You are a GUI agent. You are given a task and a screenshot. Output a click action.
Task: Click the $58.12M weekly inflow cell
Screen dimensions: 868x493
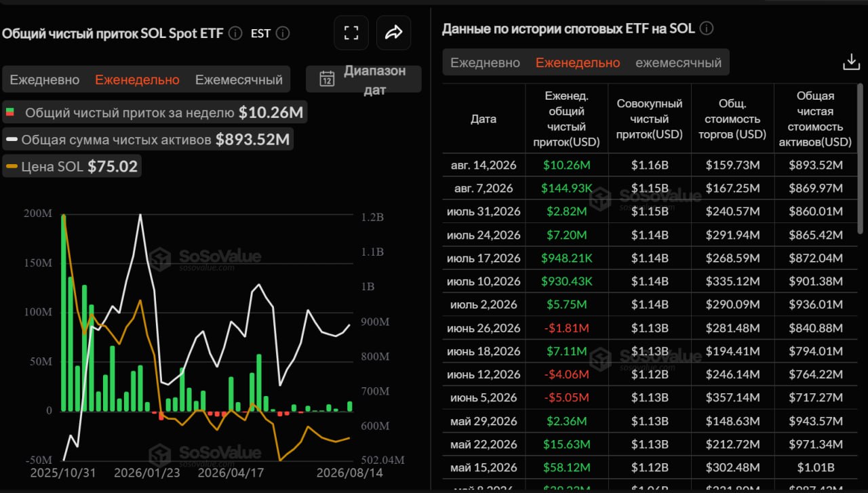[x=566, y=467]
